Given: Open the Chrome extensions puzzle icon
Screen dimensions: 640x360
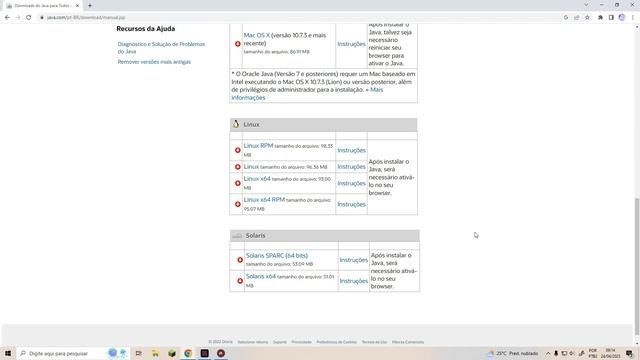Looking at the screenshot, I should [x=600, y=18].
